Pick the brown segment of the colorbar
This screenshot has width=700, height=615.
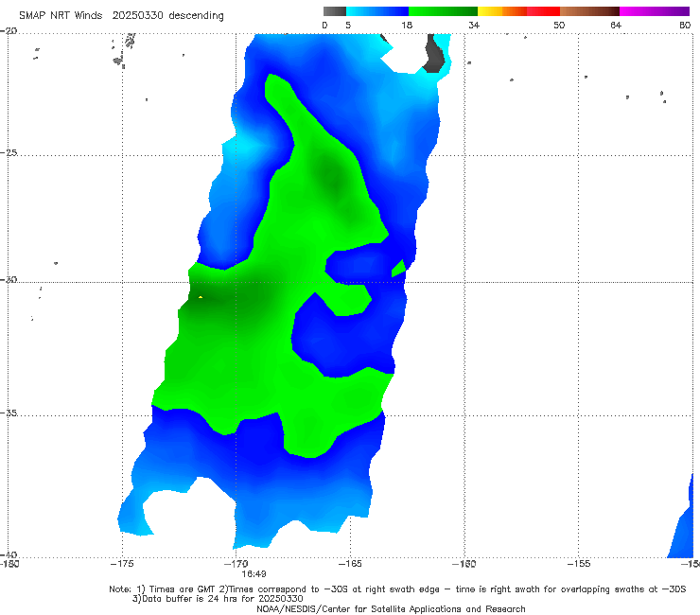pos(589,11)
